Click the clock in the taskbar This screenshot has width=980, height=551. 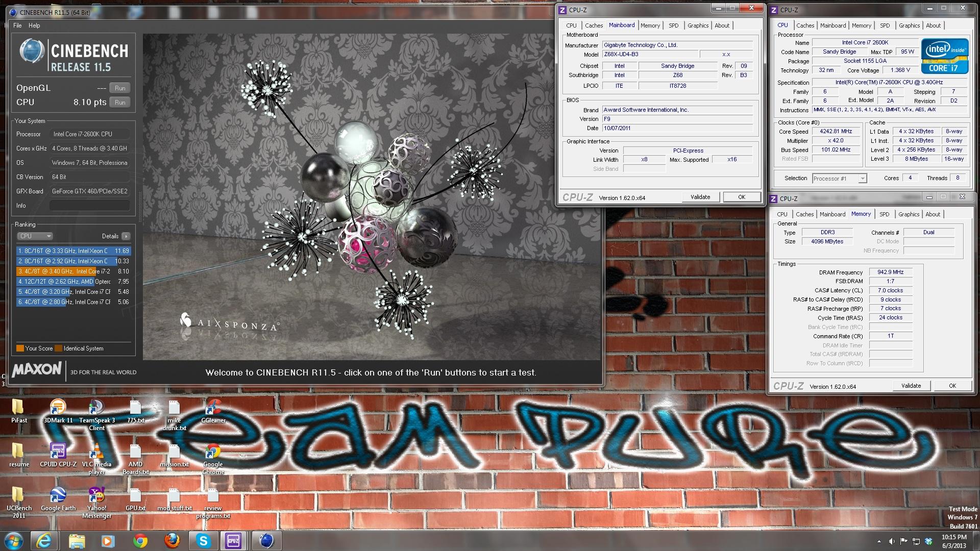point(954,541)
